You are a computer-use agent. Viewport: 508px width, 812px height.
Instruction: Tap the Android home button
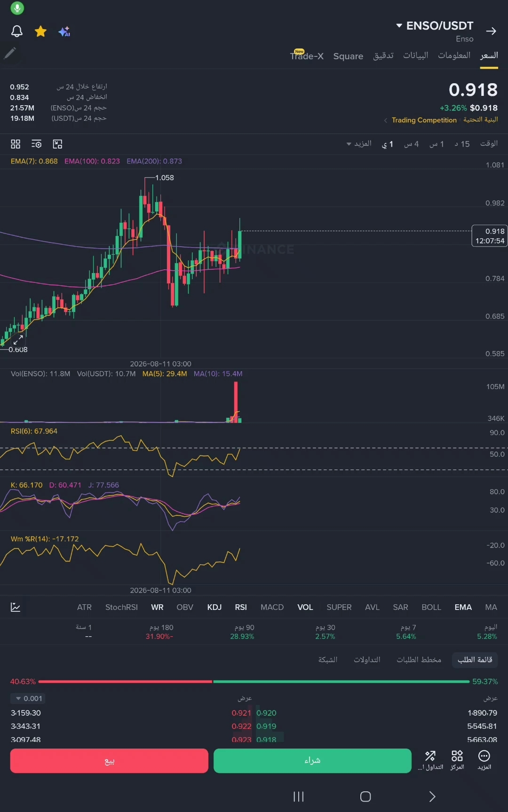365,796
